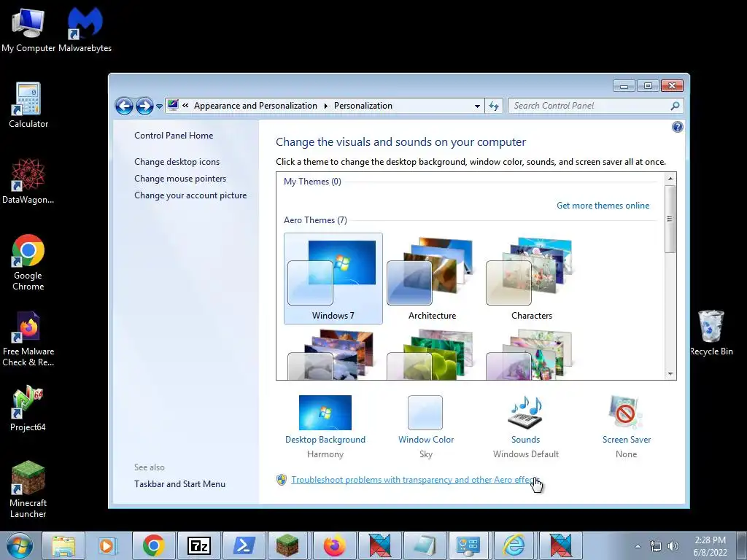Click the taskbar clock
747x560 pixels.
(x=710, y=546)
